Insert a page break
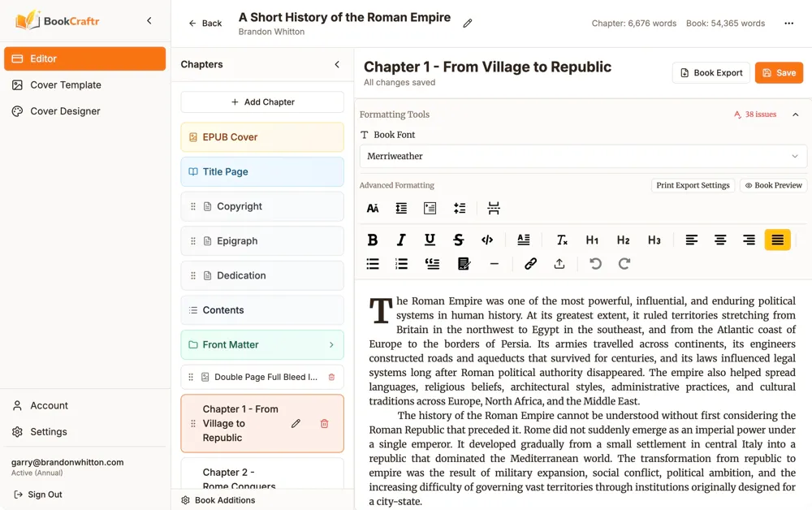The width and height of the screenshot is (812, 510). (494, 208)
